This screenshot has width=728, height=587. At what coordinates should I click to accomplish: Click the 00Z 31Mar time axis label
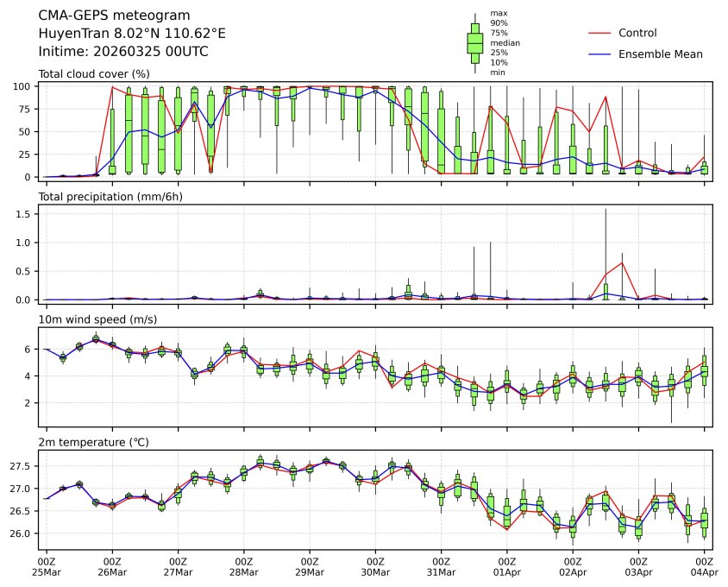coord(441,566)
